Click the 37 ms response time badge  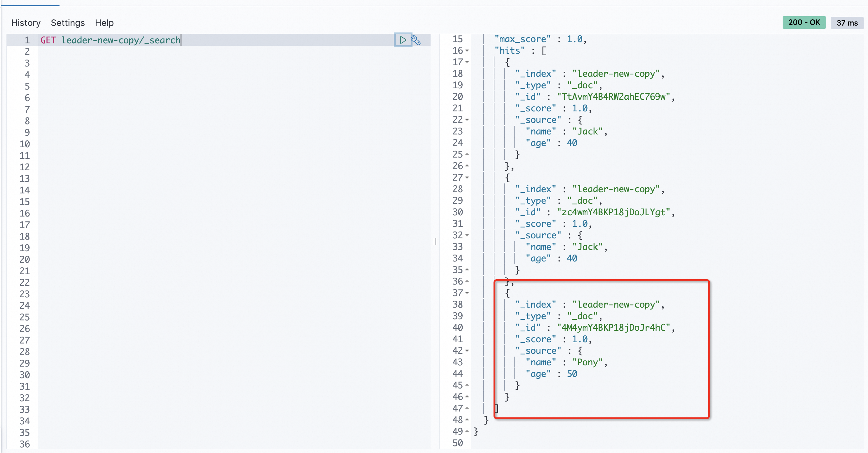pyautogui.click(x=847, y=22)
